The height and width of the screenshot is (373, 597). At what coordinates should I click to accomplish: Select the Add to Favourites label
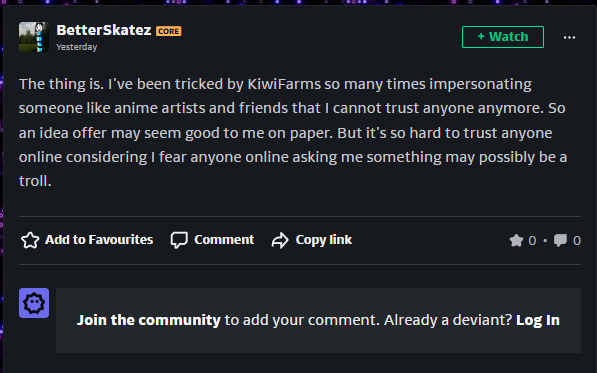[x=99, y=240]
